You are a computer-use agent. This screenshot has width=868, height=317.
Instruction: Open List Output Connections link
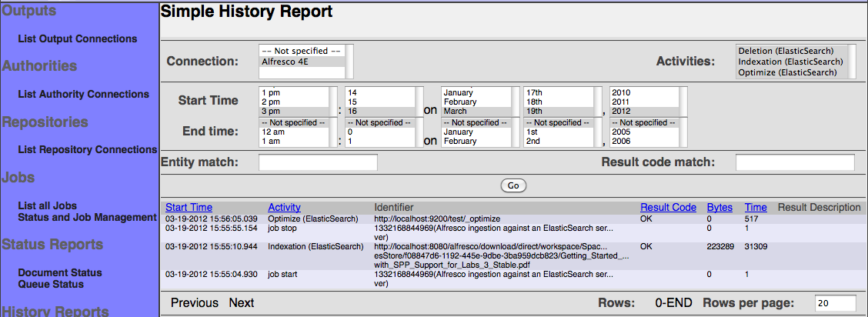pyautogui.click(x=77, y=38)
